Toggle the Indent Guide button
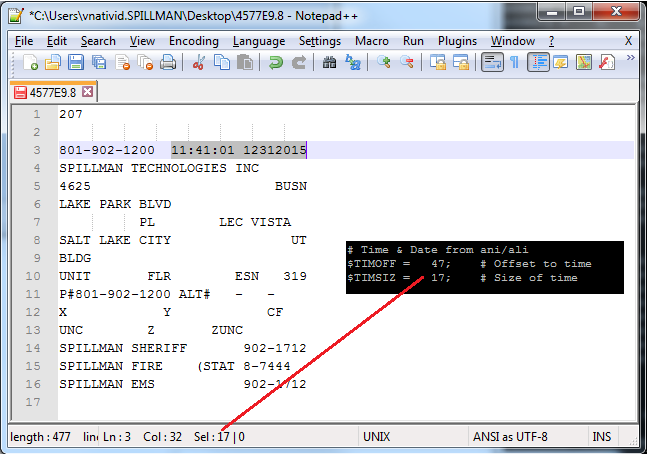This screenshot has height=454, width=647. click(x=538, y=63)
